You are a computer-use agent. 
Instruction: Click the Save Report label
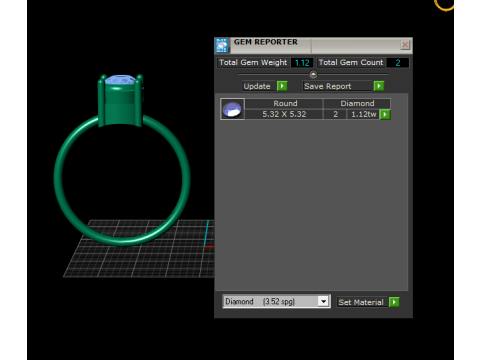tap(337, 86)
